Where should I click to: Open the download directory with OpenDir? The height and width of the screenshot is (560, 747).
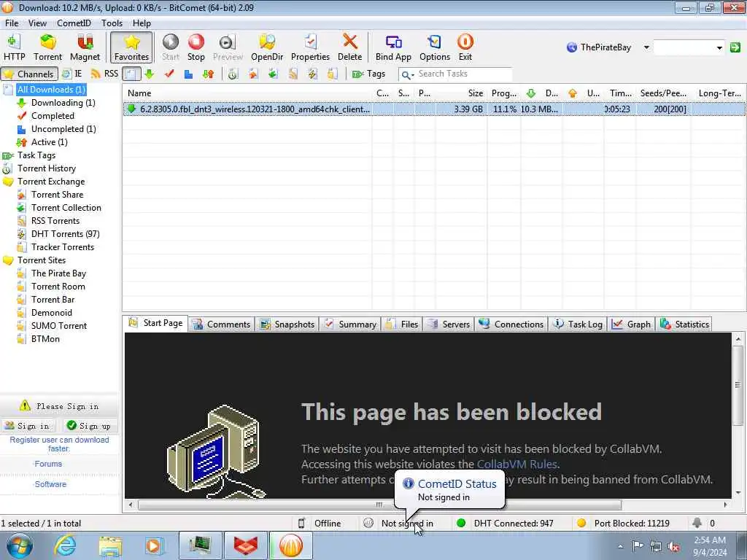[267, 47]
